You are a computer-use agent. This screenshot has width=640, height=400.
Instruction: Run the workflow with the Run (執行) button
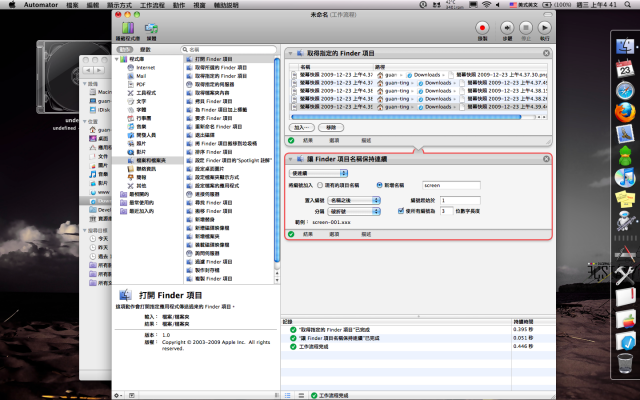pyautogui.click(x=544, y=28)
